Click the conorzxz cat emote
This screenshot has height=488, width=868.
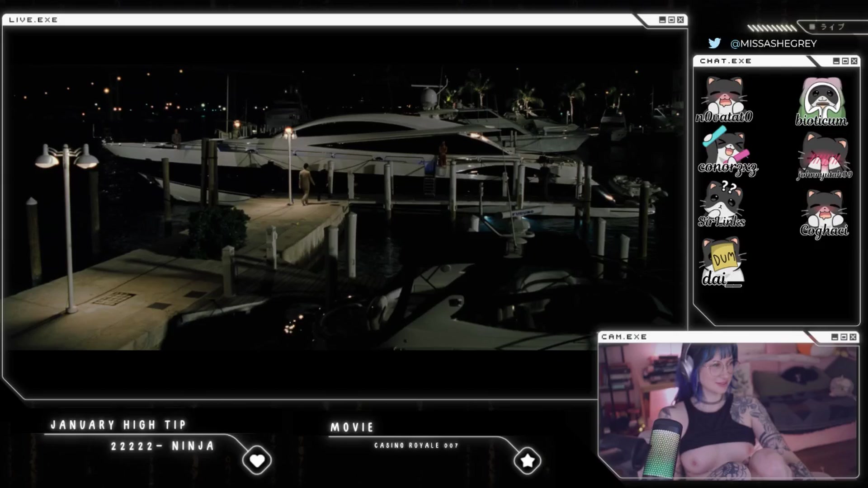pyautogui.click(x=727, y=151)
